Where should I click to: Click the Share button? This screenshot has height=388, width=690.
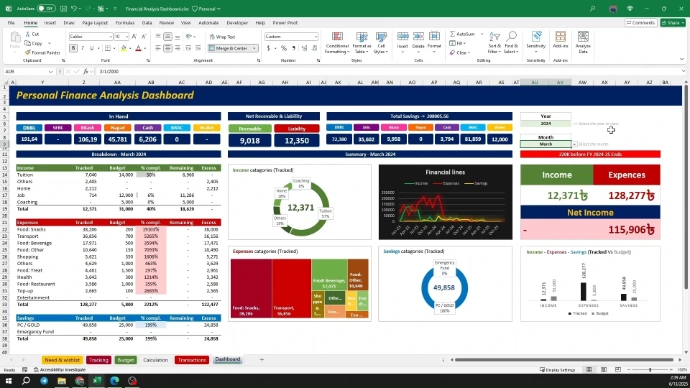[x=672, y=22]
